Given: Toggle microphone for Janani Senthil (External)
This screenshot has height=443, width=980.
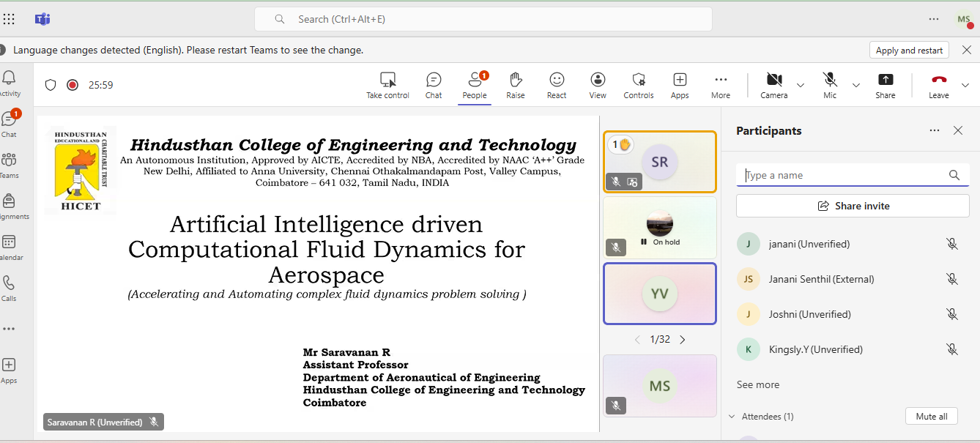Looking at the screenshot, I should point(951,279).
